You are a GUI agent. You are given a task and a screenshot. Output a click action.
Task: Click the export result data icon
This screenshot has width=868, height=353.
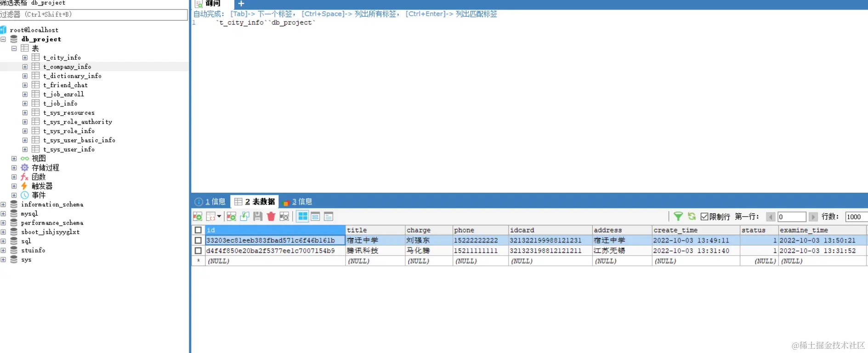(x=198, y=216)
